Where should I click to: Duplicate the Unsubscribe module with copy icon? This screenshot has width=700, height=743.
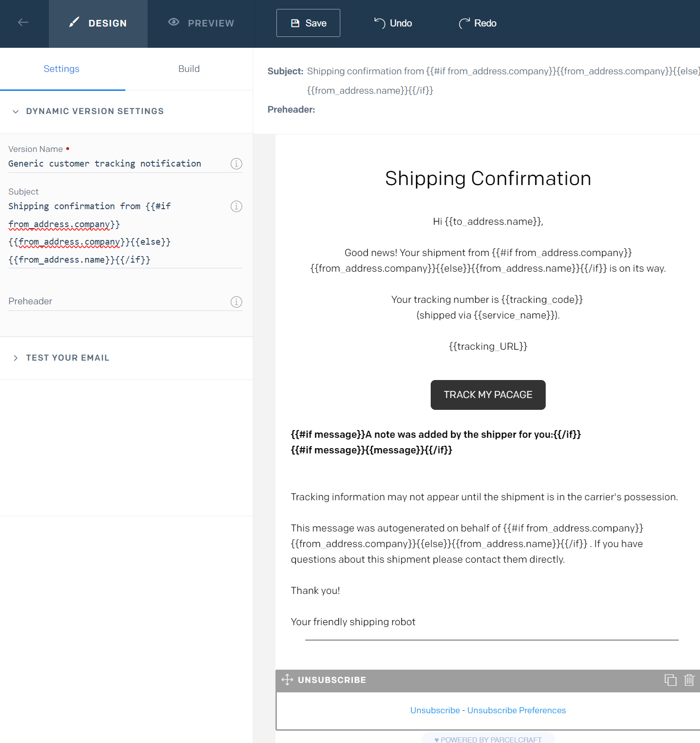[x=670, y=680]
